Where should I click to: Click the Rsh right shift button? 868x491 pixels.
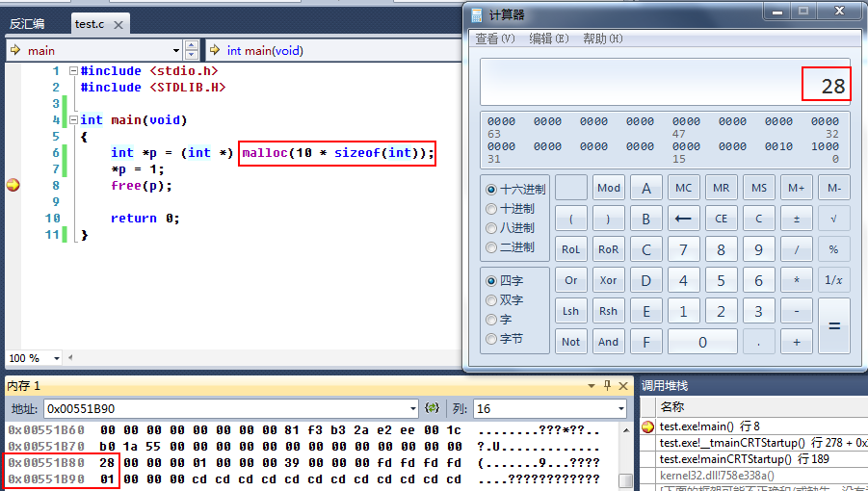[609, 311]
